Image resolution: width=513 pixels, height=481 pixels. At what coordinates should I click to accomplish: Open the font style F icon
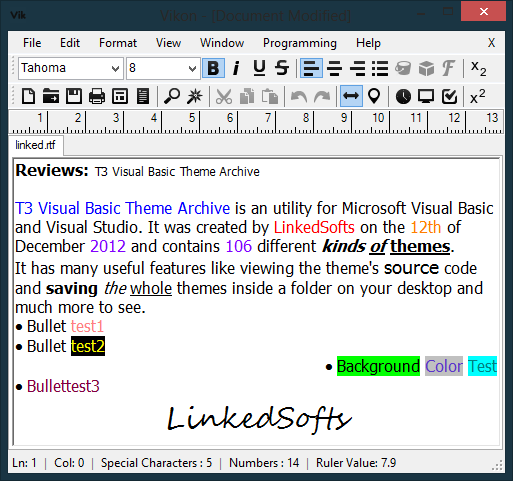[x=448, y=68]
